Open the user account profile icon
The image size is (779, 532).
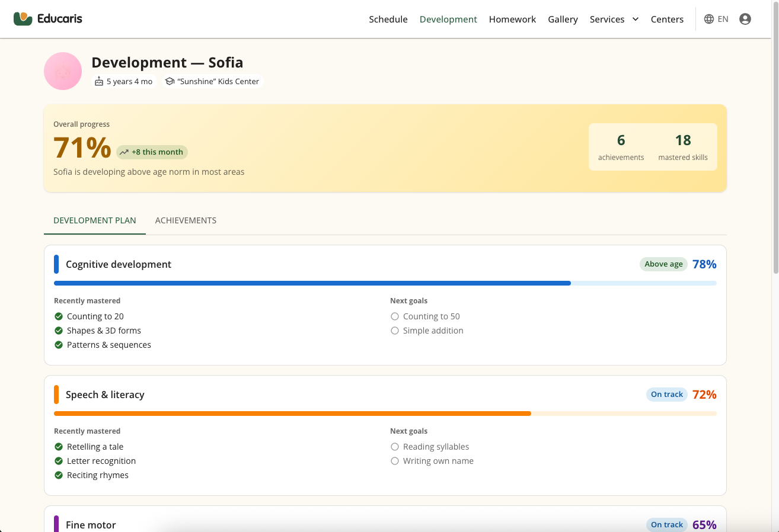(745, 19)
